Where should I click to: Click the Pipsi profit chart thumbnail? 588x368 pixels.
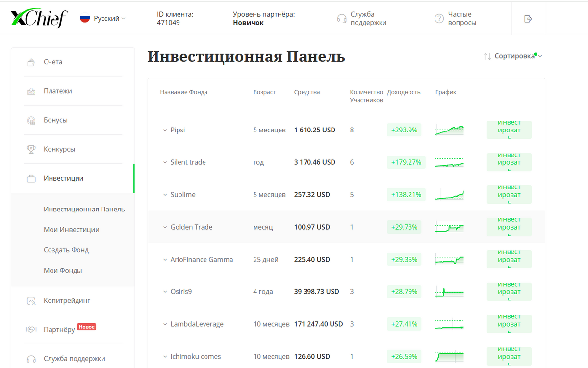(450, 130)
